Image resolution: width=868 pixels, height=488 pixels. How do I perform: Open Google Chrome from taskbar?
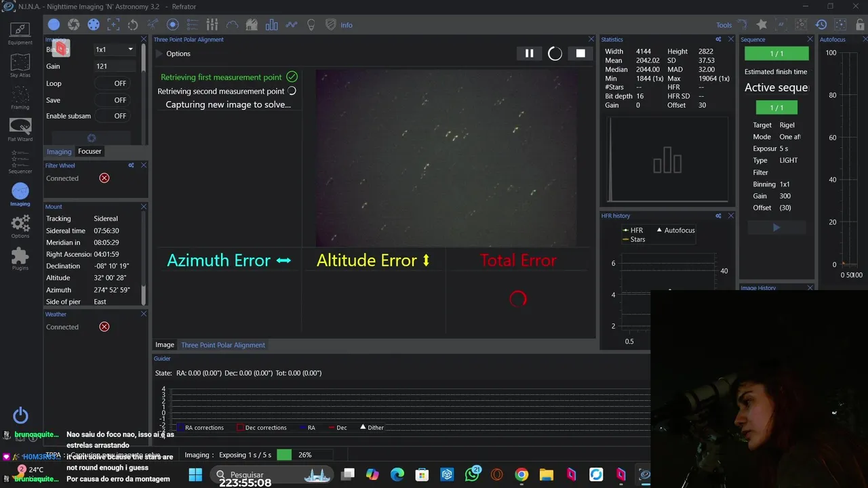[521, 474]
